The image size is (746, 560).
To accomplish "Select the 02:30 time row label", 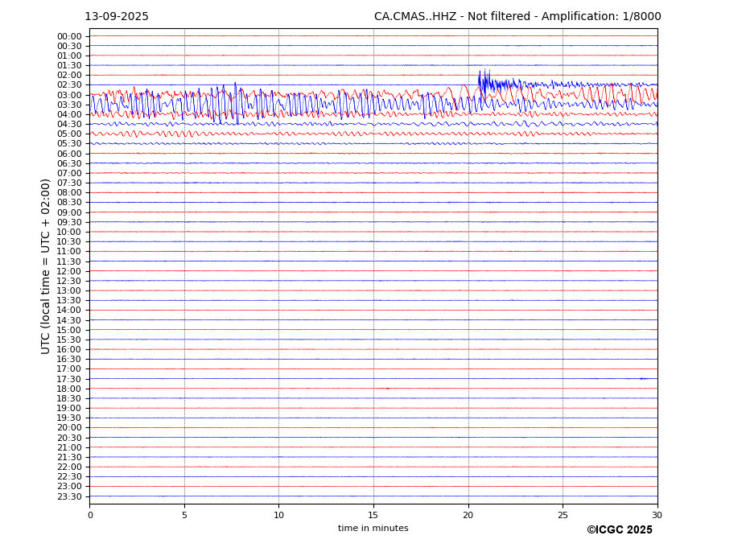I will 69,85.
